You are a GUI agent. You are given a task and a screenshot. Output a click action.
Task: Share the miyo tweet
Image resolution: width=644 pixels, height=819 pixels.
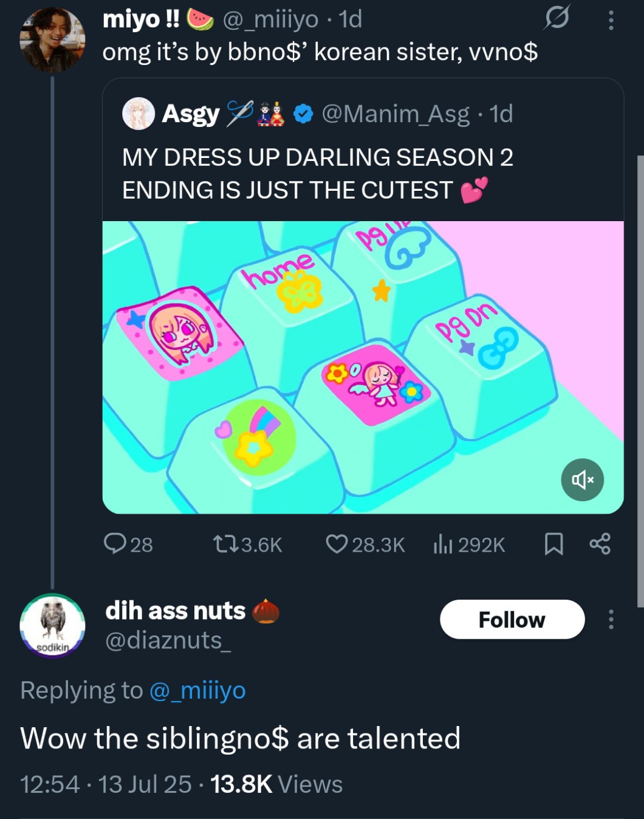pos(600,544)
